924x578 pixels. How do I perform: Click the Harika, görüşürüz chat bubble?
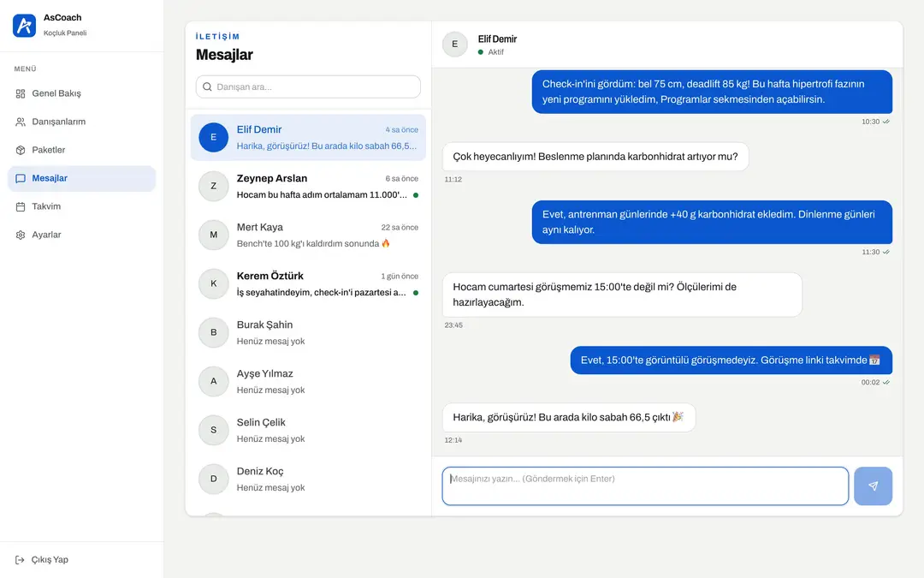pos(569,418)
